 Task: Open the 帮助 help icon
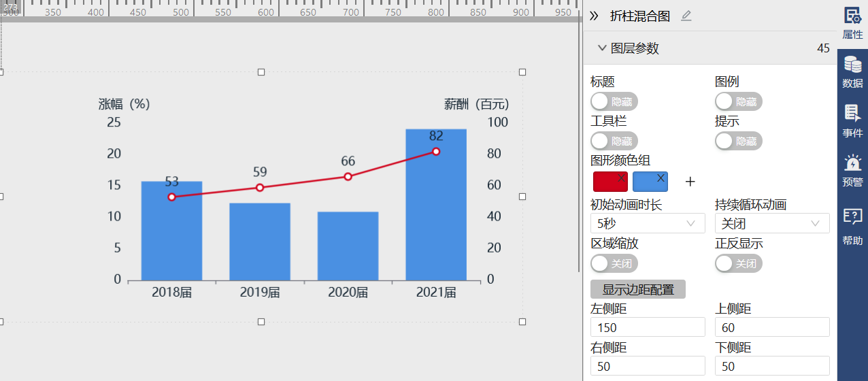852,227
